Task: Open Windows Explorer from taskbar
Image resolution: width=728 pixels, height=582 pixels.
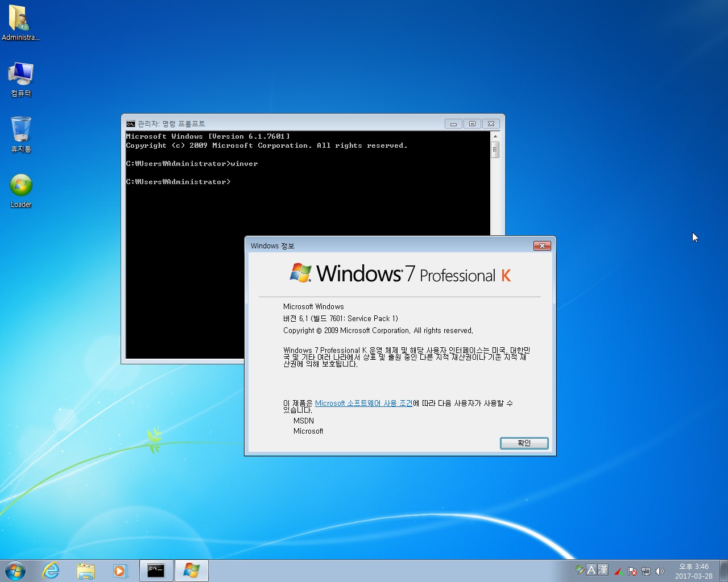Action: tap(86, 571)
